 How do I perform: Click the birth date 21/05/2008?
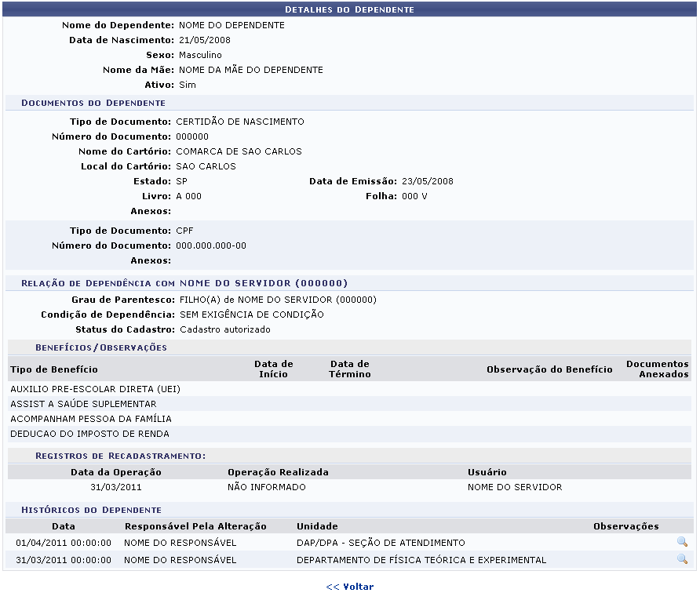tap(204, 40)
